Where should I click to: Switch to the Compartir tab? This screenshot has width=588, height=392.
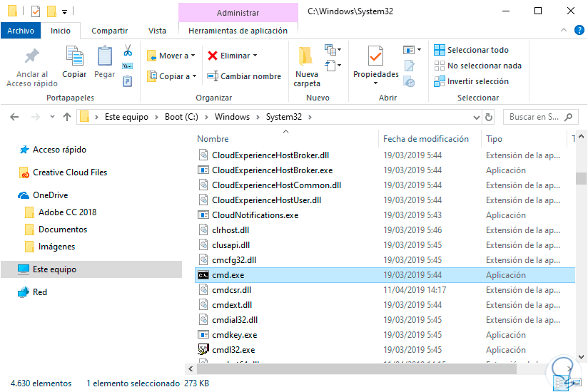(x=109, y=31)
